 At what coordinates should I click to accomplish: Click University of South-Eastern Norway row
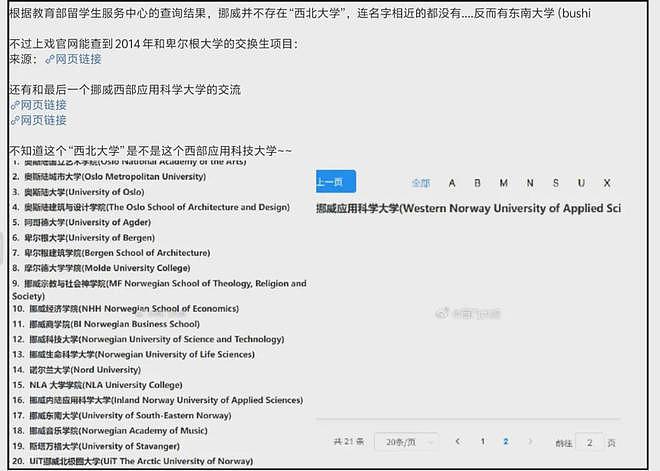[x=122, y=415]
